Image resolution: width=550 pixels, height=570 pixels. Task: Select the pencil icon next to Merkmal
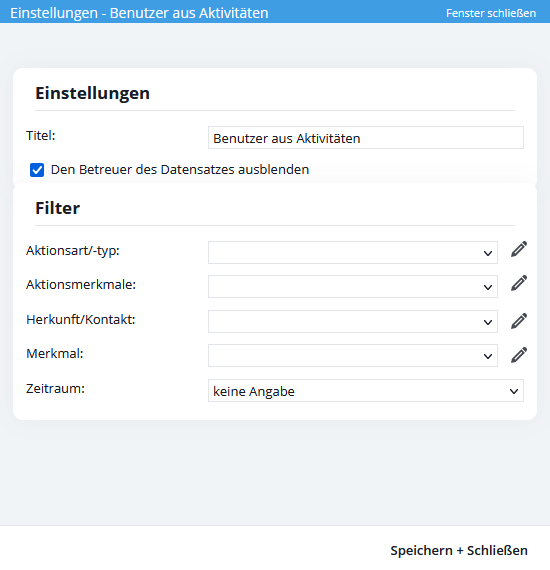(x=519, y=355)
